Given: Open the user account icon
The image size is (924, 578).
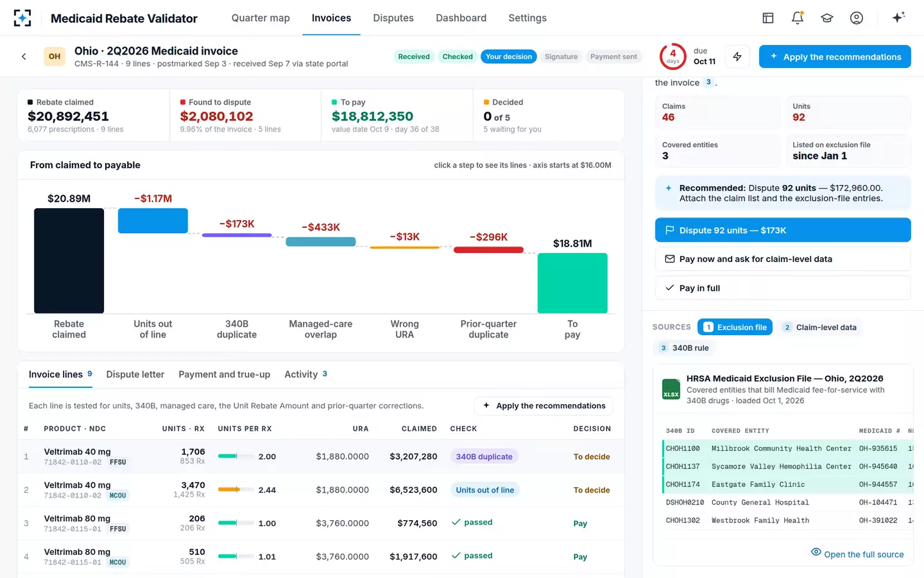Looking at the screenshot, I should (x=857, y=18).
